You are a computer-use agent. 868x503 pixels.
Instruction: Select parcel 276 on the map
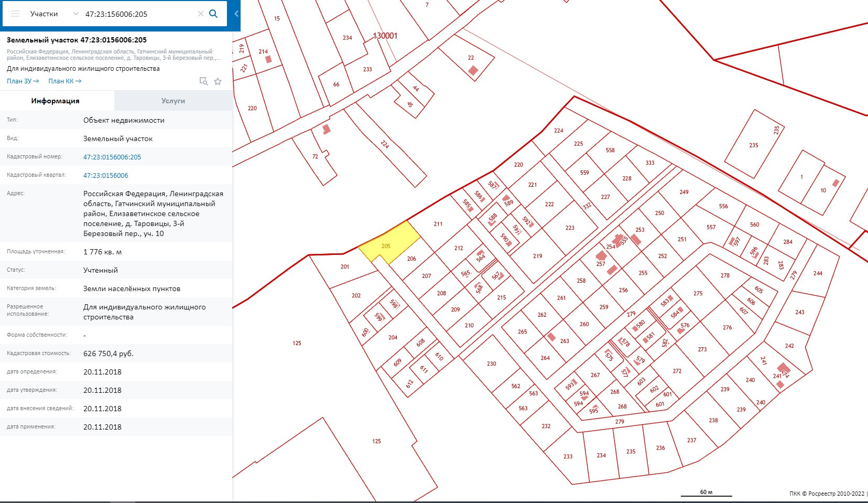(728, 327)
